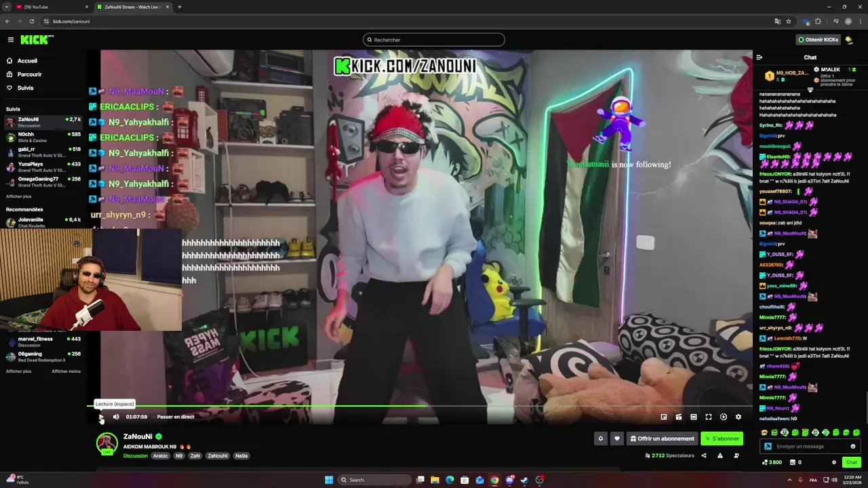Open the OmegaGaming77 channel in the sidebar

point(43,182)
